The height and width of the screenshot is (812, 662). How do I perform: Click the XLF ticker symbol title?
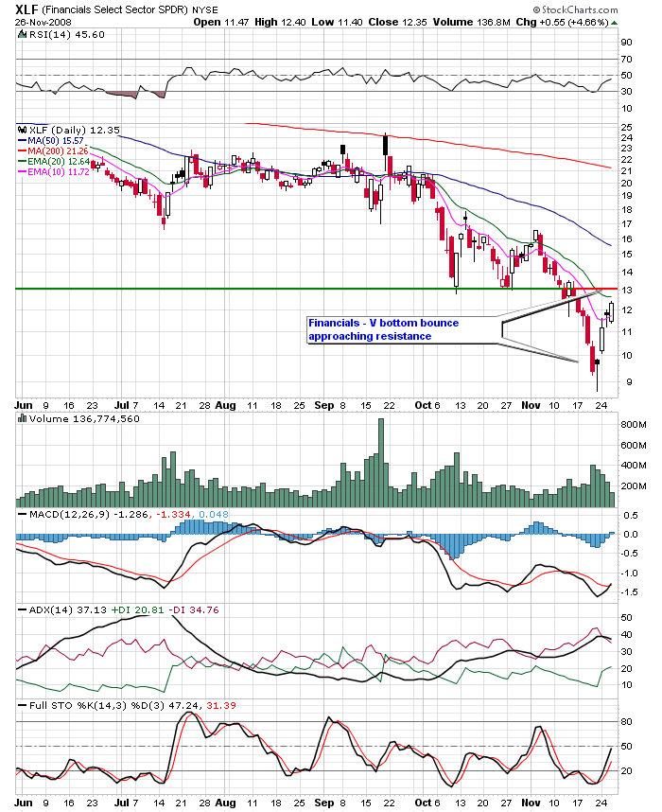click(26, 9)
